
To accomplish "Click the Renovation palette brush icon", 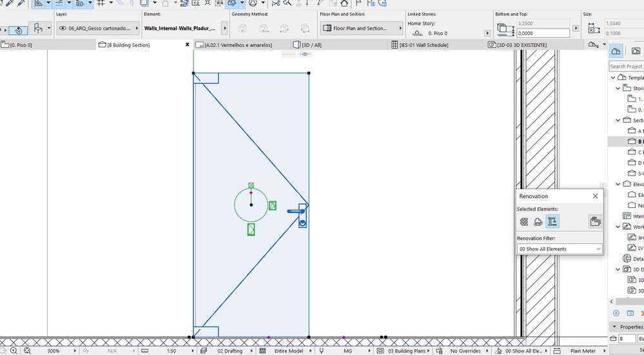I will pos(595,222).
